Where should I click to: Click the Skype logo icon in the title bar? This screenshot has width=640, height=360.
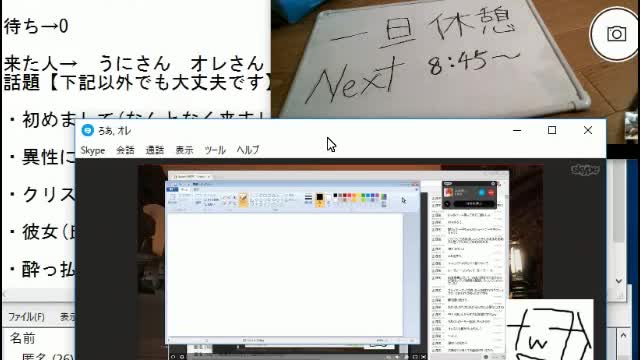point(87,130)
